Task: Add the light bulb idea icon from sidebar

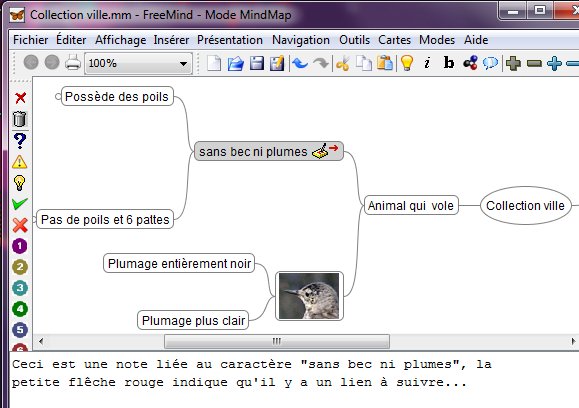Action: point(20,183)
